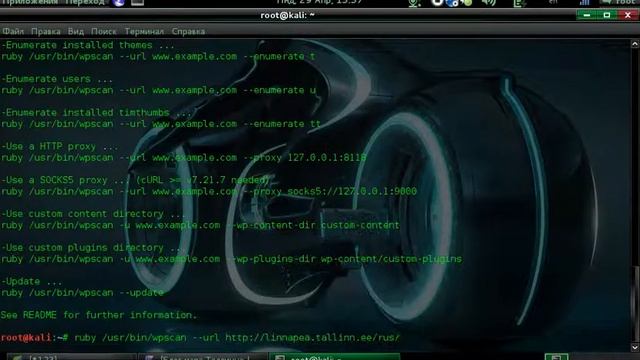Click the red root@kali prompt text
The width and height of the screenshot is (640, 360).
[26, 338]
